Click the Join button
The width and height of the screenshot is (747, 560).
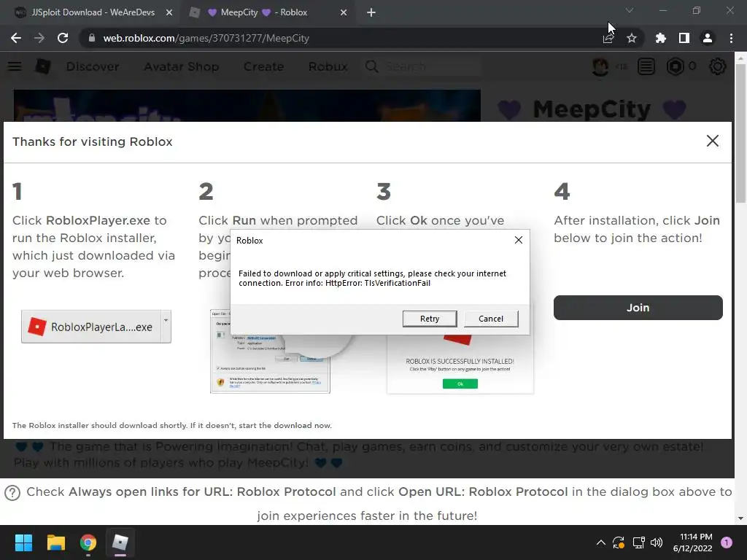pos(638,308)
